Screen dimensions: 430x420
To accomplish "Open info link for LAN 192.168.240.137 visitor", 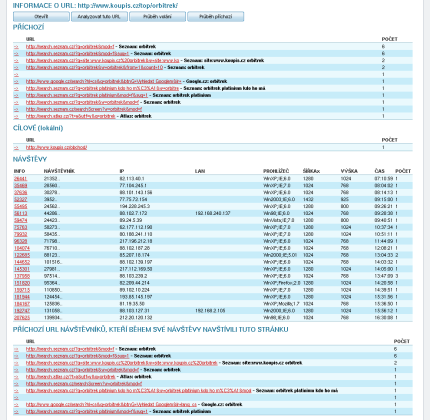I will (x=20, y=213).
